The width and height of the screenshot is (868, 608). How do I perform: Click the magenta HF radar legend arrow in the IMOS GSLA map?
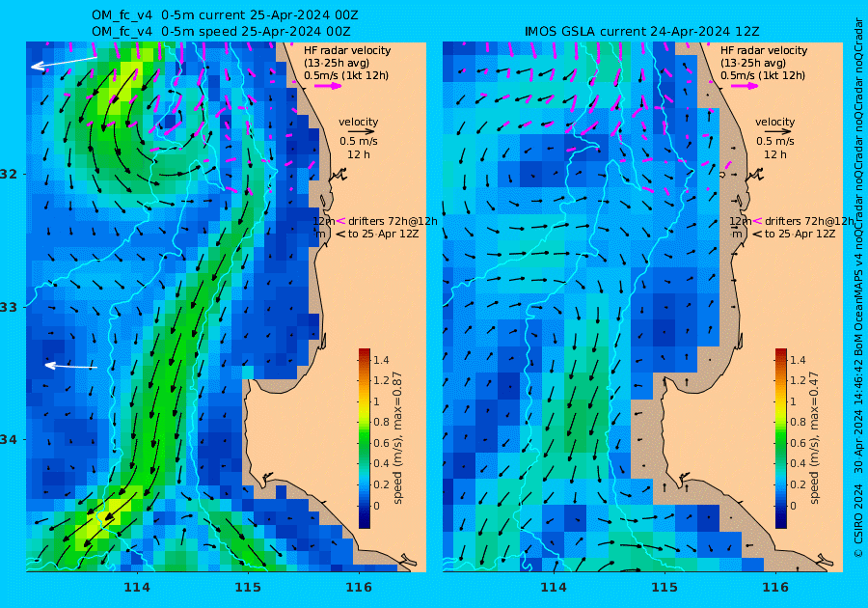(x=746, y=86)
